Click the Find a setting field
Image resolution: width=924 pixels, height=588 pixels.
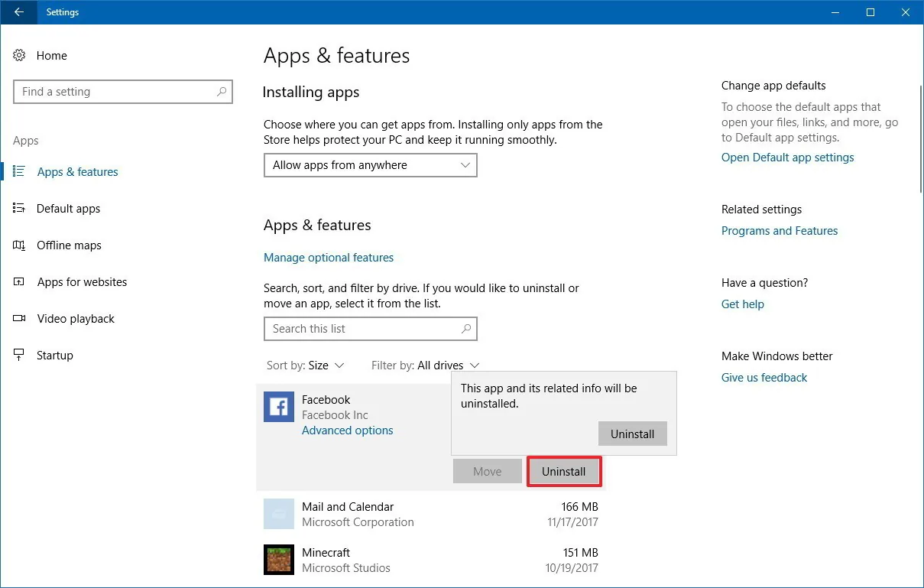tap(123, 92)
